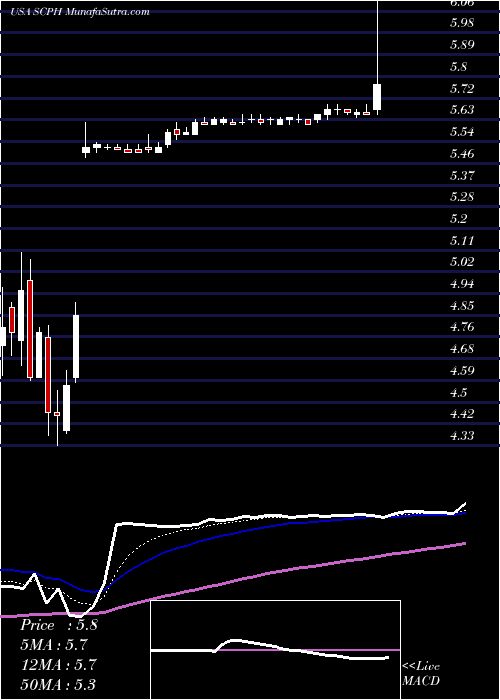Click the 4.68 price axis label

pyautogui.click(x=462, y=349)
